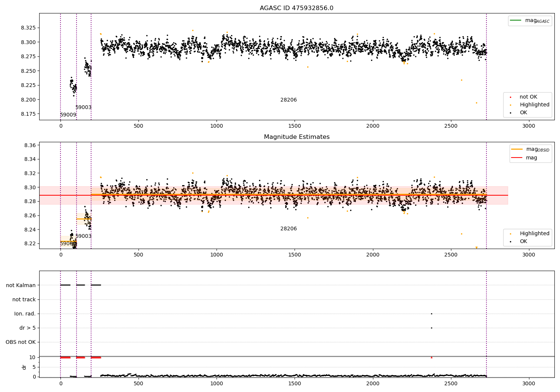Click the 8.175 y-axis tick in top plot
The image size is (560, 392).
pos(28,114)
